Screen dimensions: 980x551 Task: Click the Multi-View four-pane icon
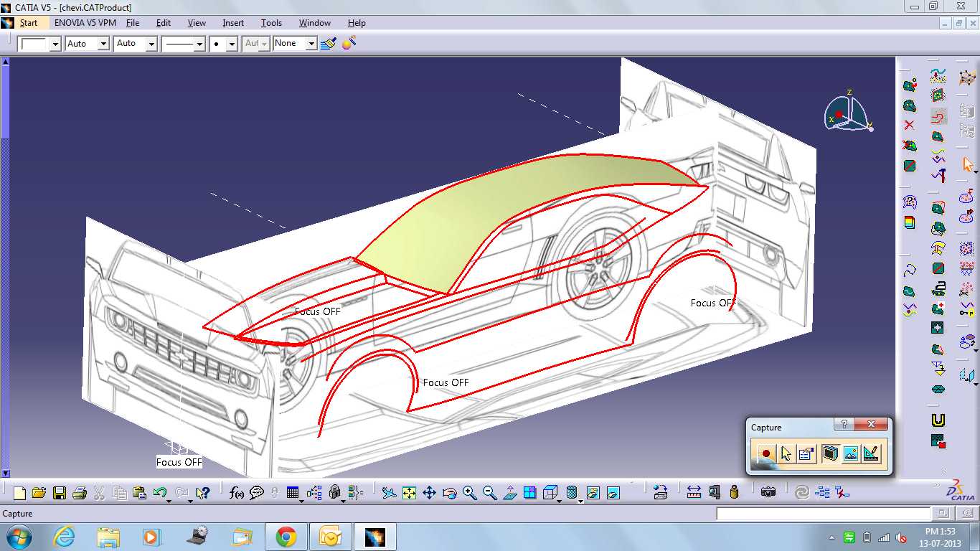click(530, 493)
